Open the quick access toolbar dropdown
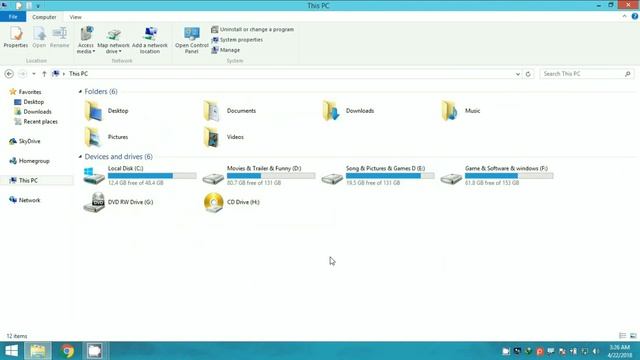Screen dimensions: 640x360 click(38, 6)
